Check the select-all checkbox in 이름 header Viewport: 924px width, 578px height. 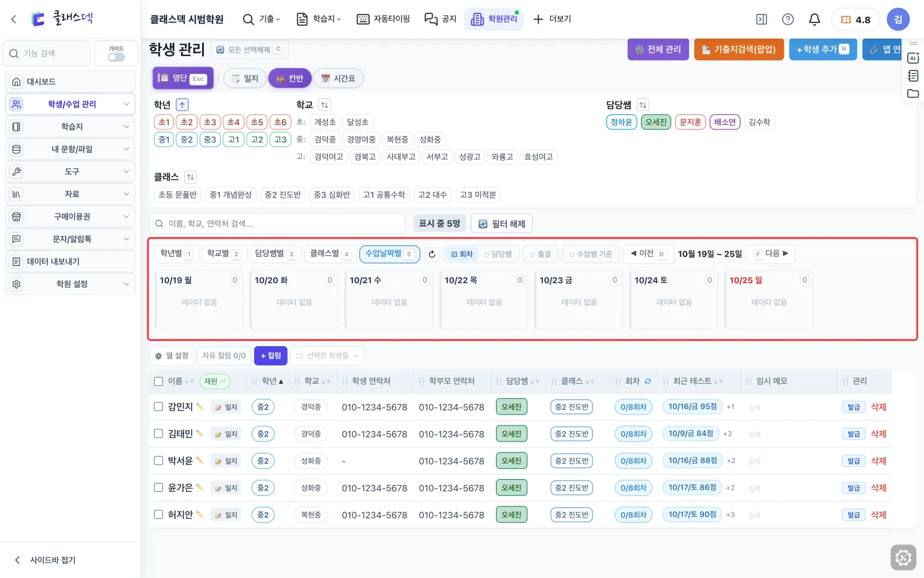(158, 381)
